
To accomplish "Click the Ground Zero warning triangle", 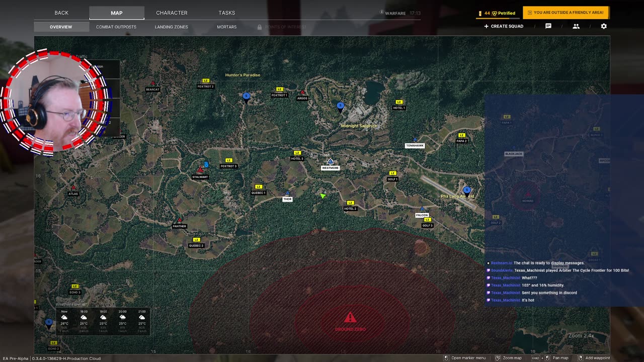I will 350,317.
